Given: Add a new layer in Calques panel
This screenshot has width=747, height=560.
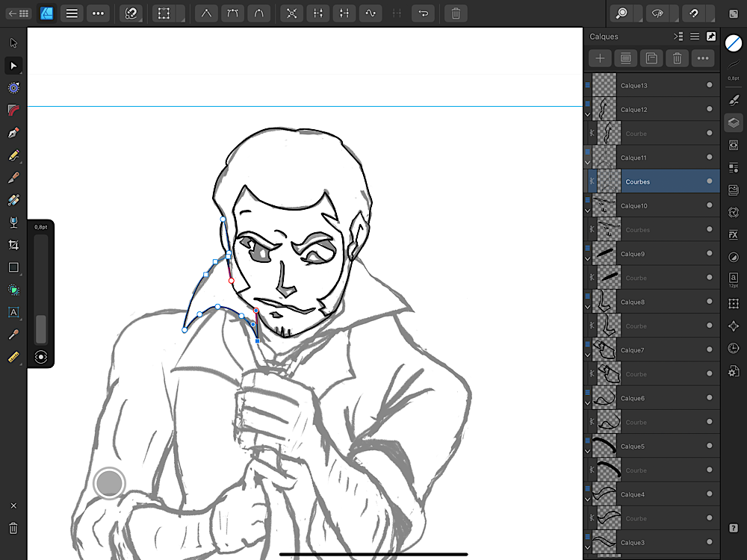Looking at the screenshot, I should (x=601, y=58).
